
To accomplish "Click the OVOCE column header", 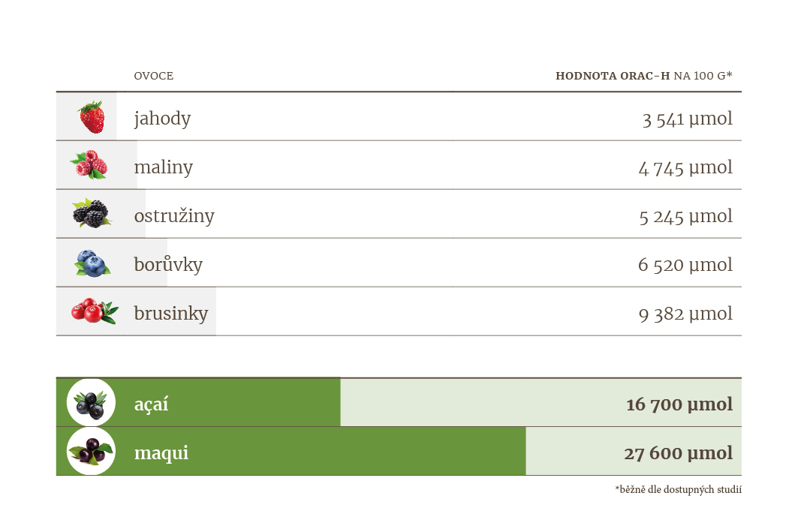I will tap(154, 76).
